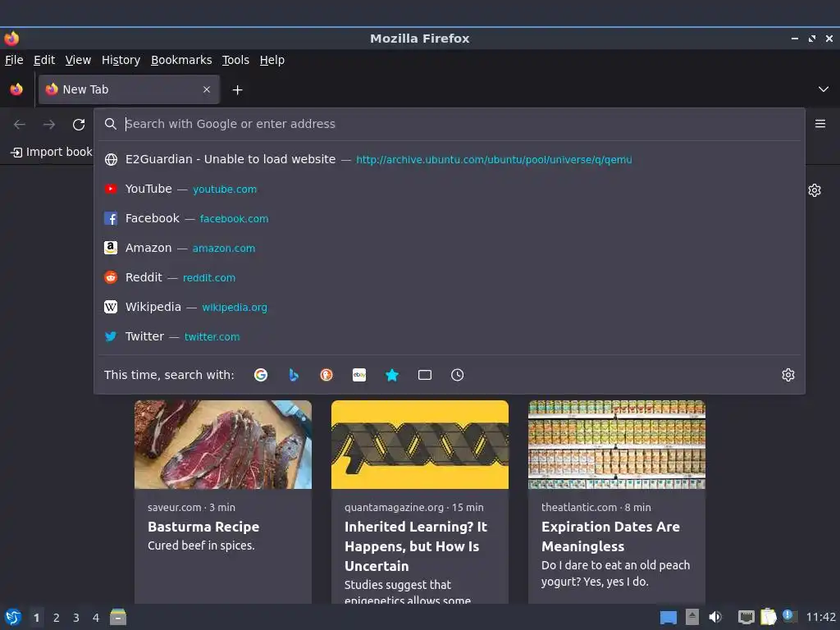Viewport: 840px width, 630px height.
Task: Open the Reddit suggestion row
Action: pyautogui.click(x=449, y=277)
